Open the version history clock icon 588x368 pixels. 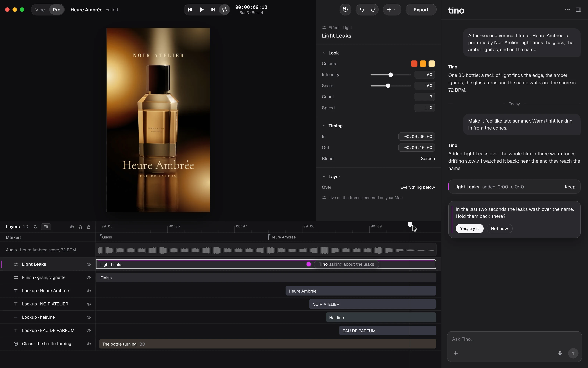tap(345, 10)
